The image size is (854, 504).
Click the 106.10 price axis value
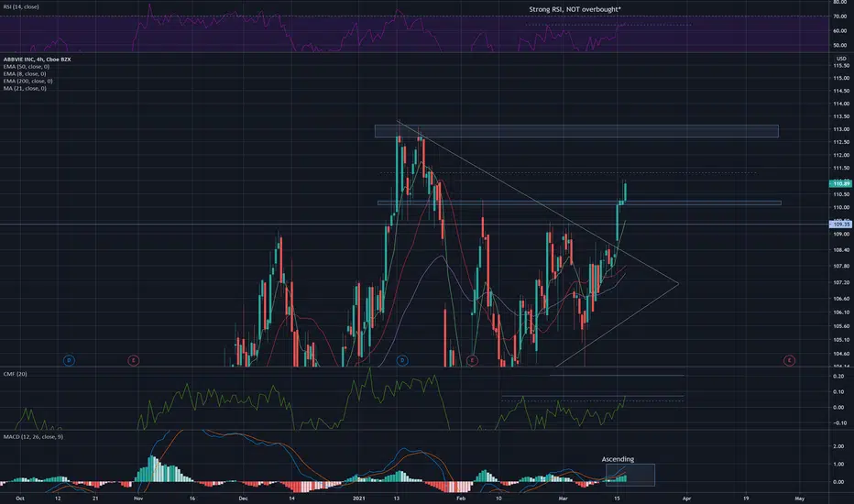[841, 312]
